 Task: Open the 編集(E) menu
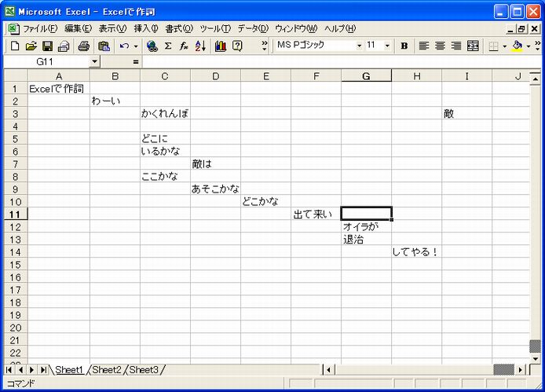click(79, 28)
